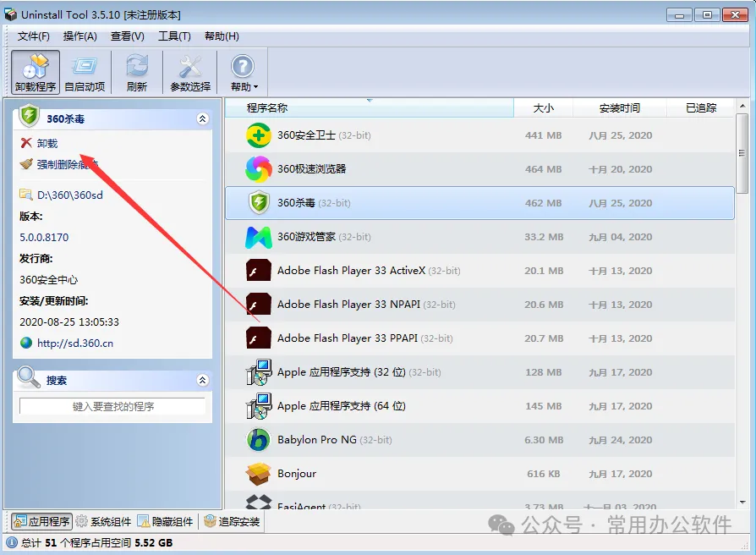Click the vertical scrollbar thumb
The image size is (756, 555).
pos(742,153)
